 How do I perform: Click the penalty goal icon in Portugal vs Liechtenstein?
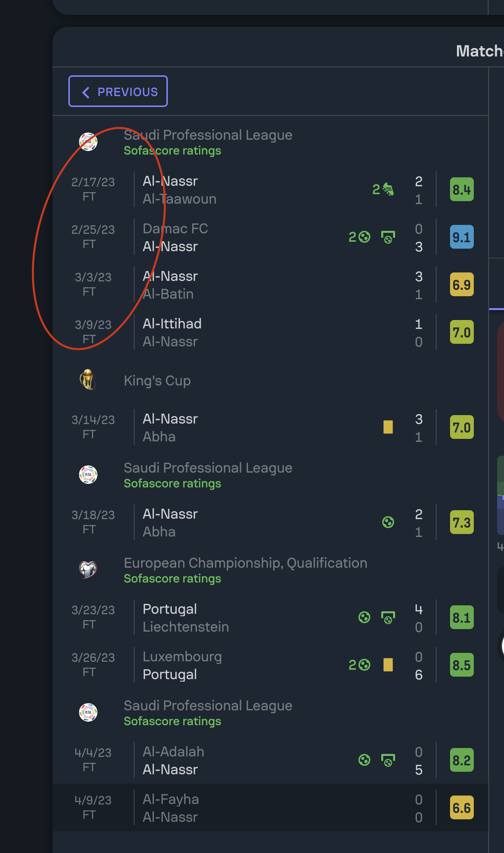point(389,617)
